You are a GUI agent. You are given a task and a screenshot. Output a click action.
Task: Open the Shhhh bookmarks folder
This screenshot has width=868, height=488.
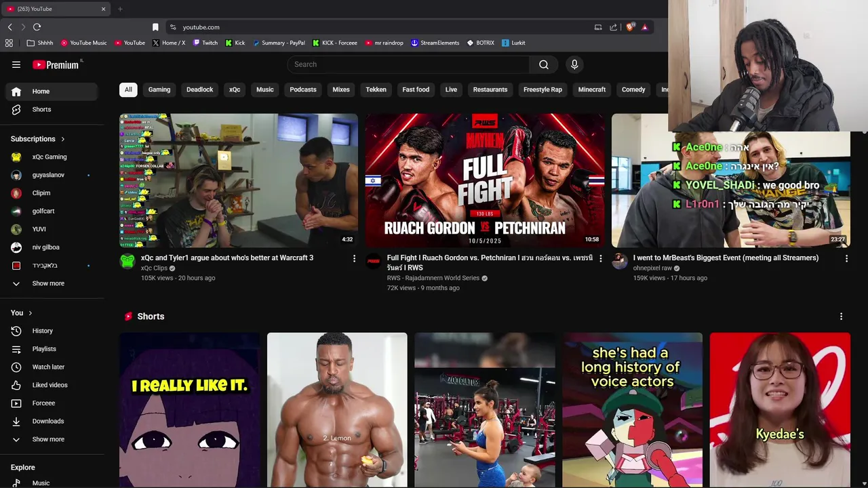pos(40,43)
